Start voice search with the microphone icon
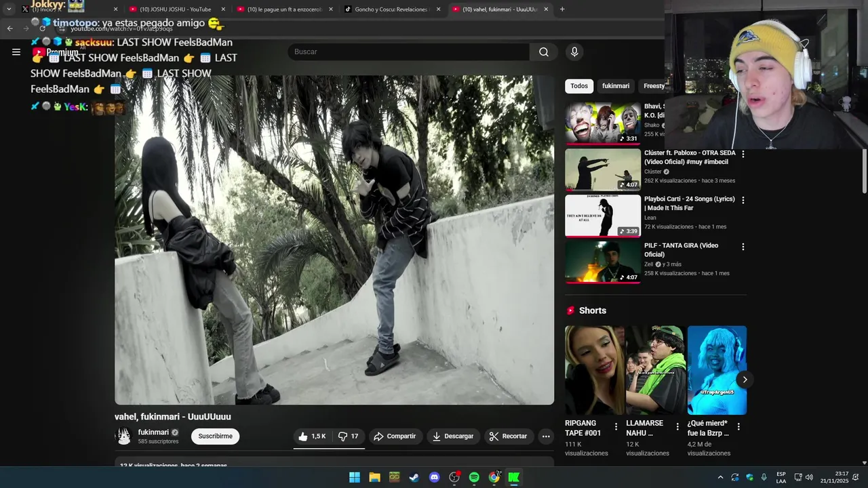This screenshot has width=868, height=488. point(574,52)
